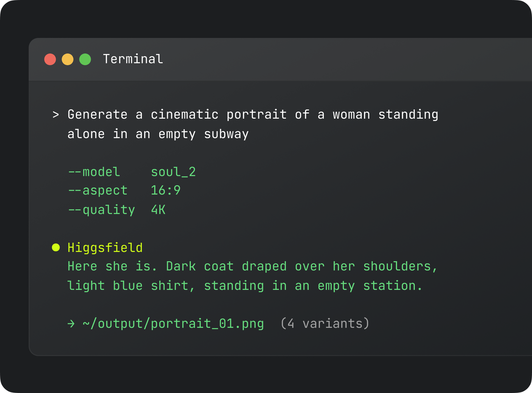
Task: Click the arrow before the output path
Action: click(71, 324)
